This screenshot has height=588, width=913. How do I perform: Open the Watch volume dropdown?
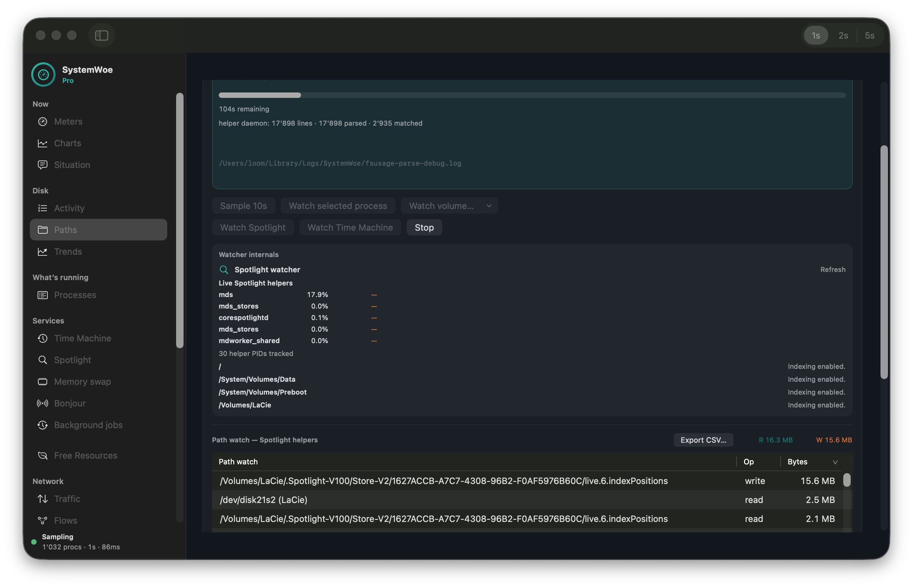(x=449, y=206)
